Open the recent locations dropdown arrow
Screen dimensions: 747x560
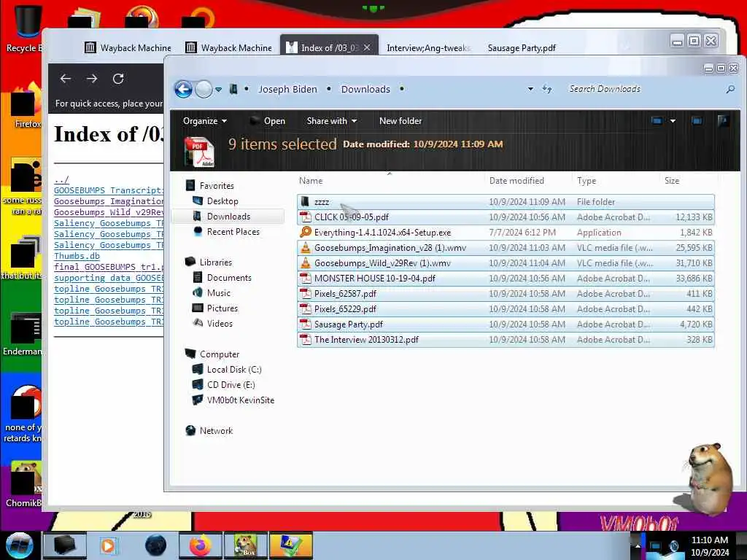[218, 90]
